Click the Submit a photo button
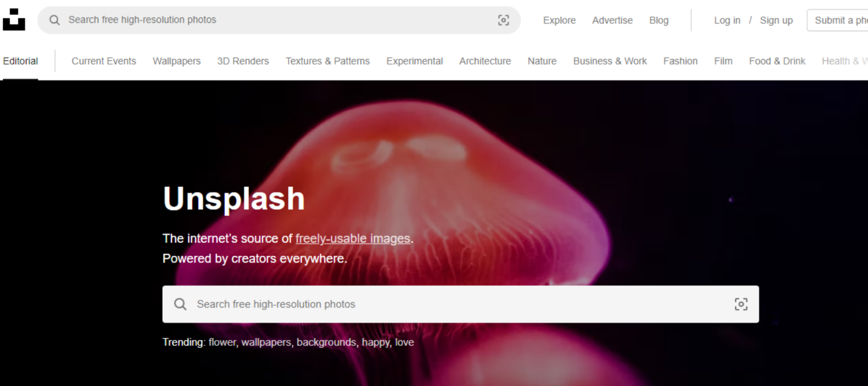The width and height of the screenshot is (868, 386). point(838,20)
